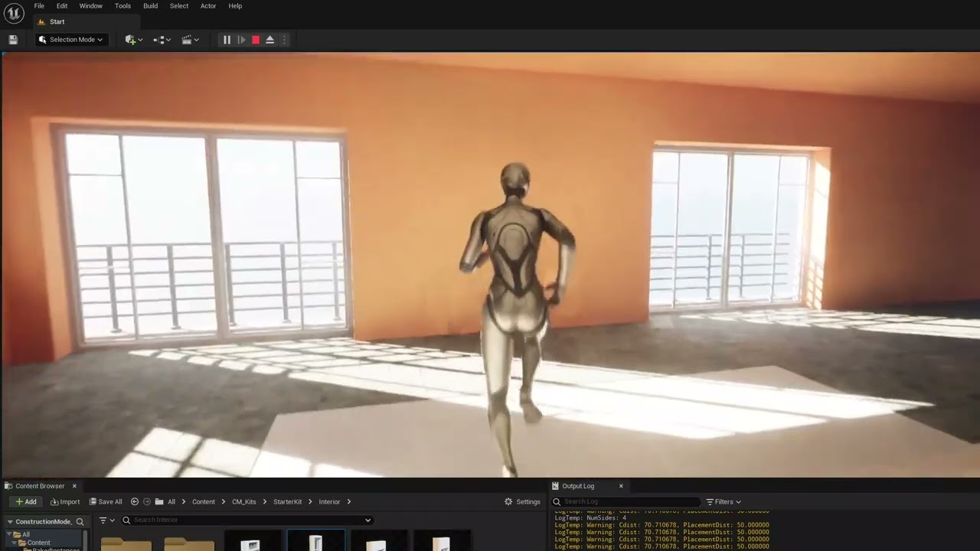Open the Output Log Filters dropdown
The image size is (980, 551).
[724, 502]
